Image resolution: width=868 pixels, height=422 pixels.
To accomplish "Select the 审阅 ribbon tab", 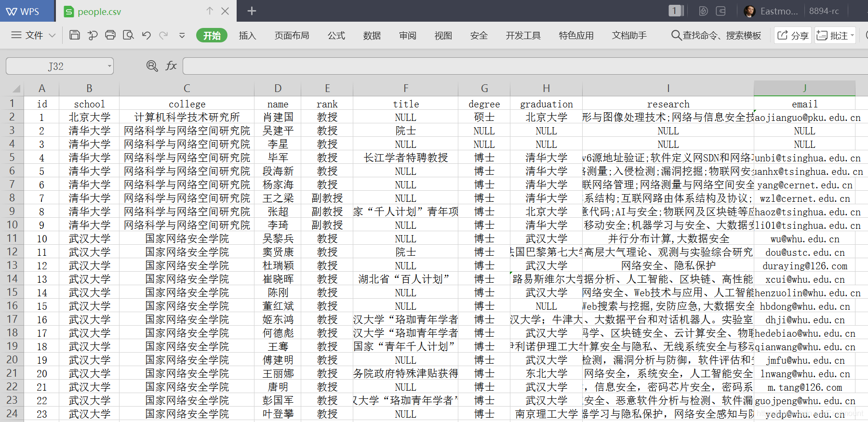I will click(407, 35).
